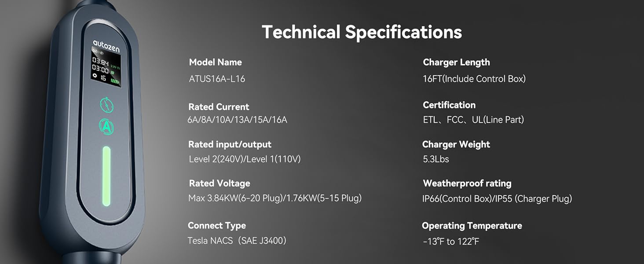
Task: Select the Model Name label
Action: 215,62
